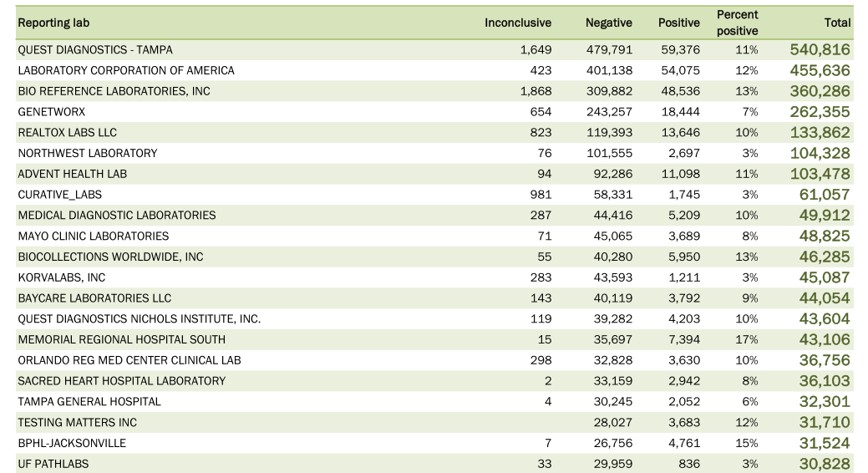
Task: Select TESTING MATTERS INC positive value 3,683
Action: [684, 423]
